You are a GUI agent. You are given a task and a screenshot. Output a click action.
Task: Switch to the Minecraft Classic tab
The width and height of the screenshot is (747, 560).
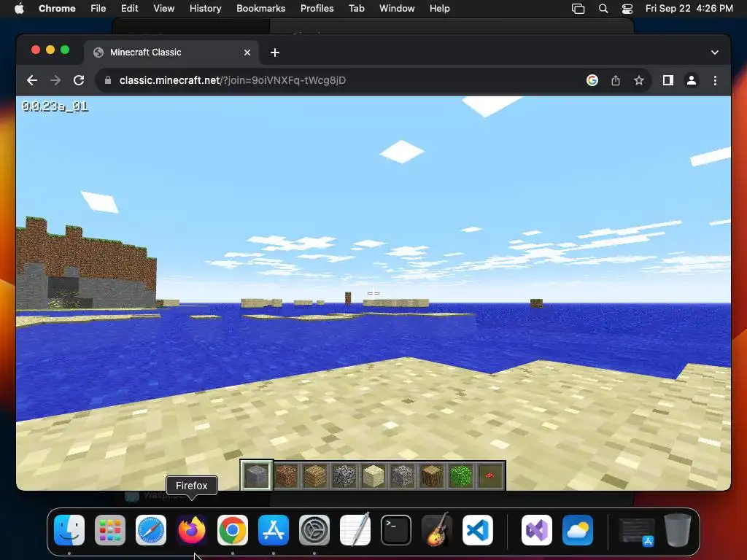pos(172,52)
